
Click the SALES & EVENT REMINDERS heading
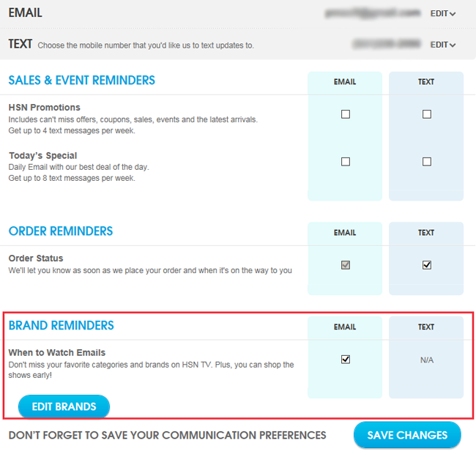coord(82,81)
